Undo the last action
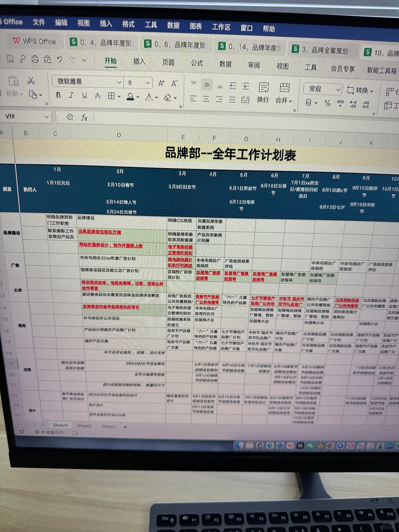 [59, 59]
